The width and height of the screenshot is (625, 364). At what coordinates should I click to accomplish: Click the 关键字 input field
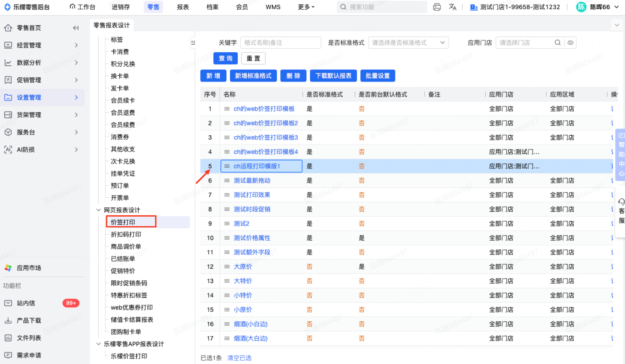point(281,43)
